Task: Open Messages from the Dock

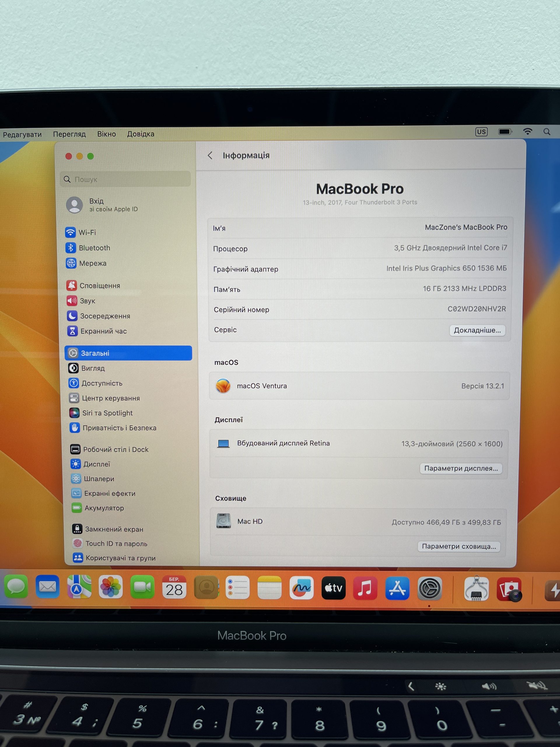Action: 16,587
